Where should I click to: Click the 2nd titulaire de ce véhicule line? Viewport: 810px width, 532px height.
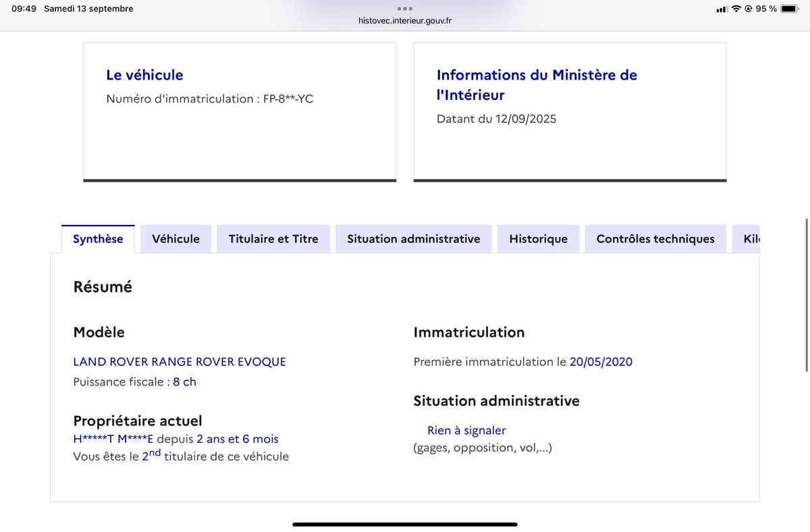181,456
